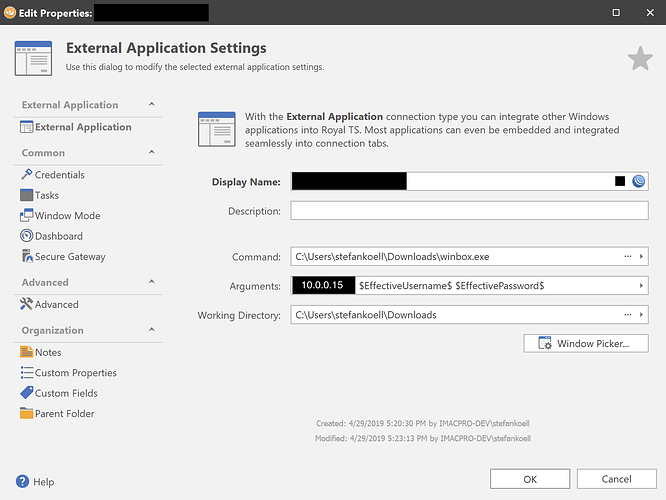Click the black color square in Display Name
Image resolution: width=666 pixels, height=500 pixels.
pyautogui.click(x=620, y=181)
